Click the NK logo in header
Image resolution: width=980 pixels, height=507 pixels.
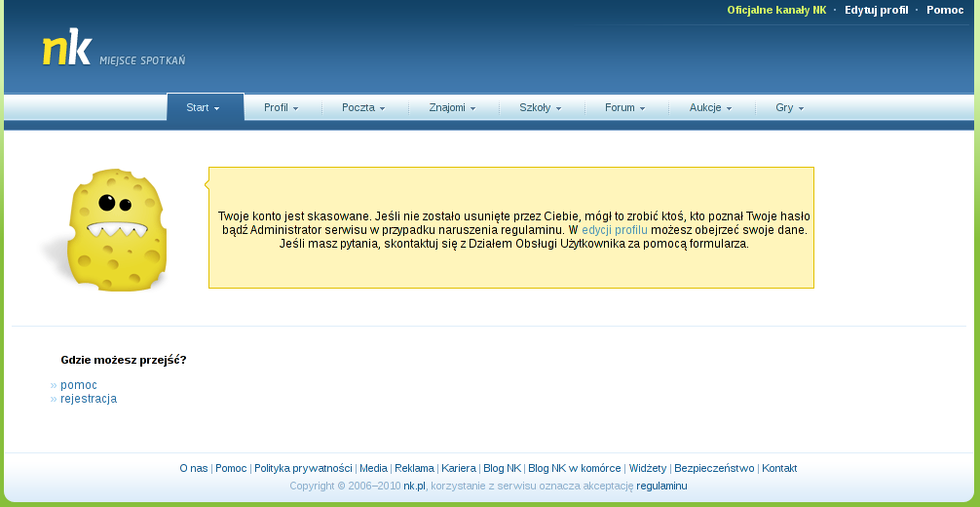coord(67,49)
